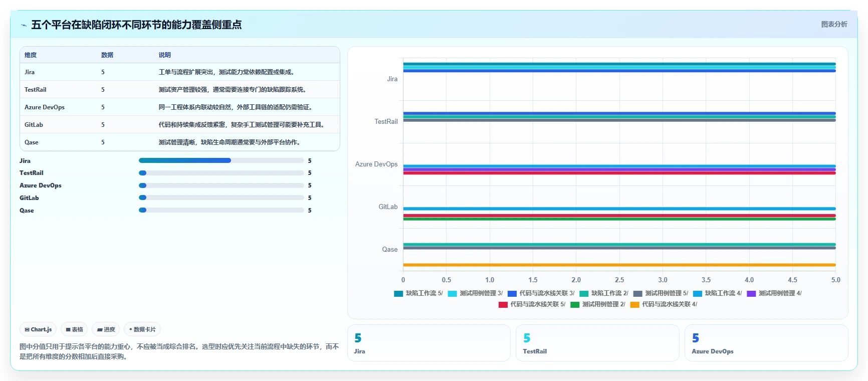
Task: Open the Azure DevOps data card
Action: [x=766, y=343]
